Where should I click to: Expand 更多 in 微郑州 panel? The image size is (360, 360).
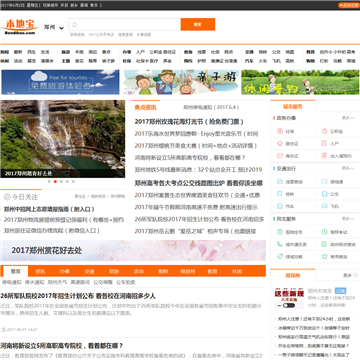(x=350, y=275)
